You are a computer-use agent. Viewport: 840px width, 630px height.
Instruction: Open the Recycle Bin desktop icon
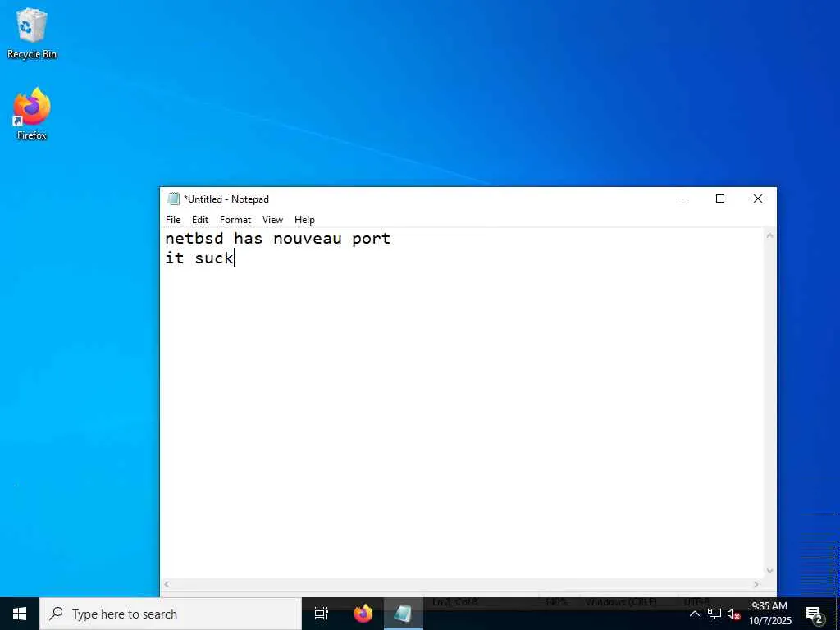tap(32, 33)
